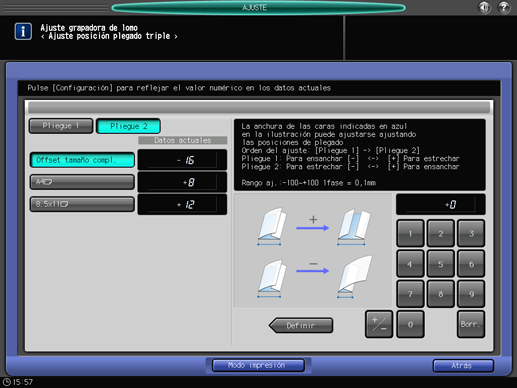Go back with the Atrás button
This screenshot has height=388, width=517.
(x=463, y=366)
